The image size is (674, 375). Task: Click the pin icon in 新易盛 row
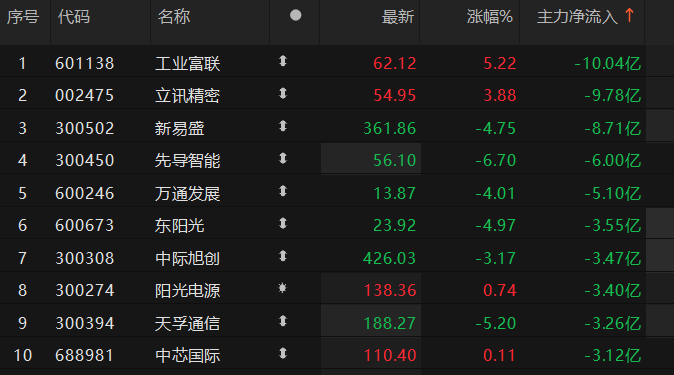pos(282,126)
